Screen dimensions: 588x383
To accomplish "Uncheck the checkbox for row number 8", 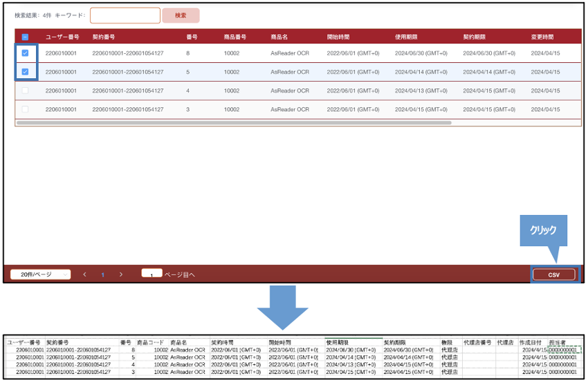I will point(26,53).
